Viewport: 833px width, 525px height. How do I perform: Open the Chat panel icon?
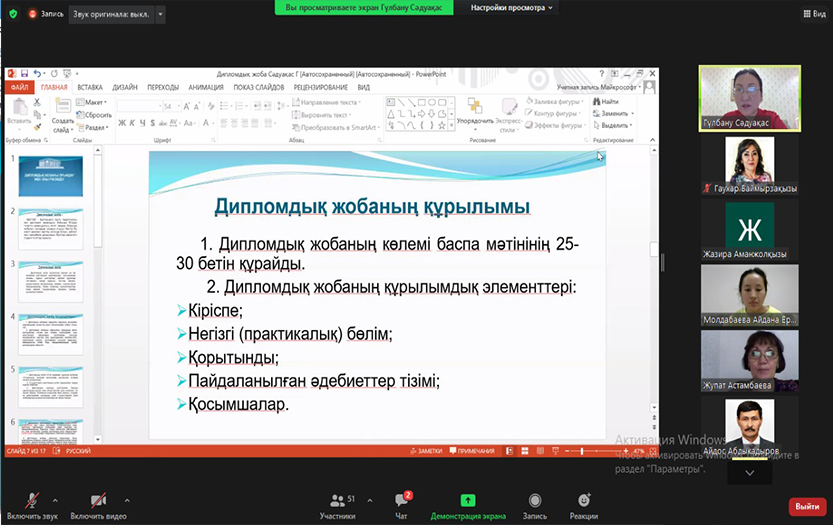[x=401, y=500]
